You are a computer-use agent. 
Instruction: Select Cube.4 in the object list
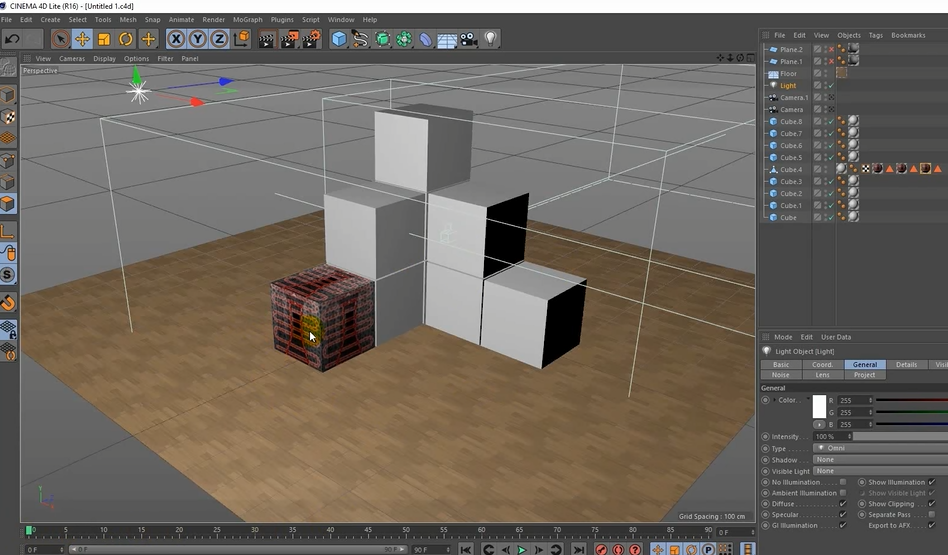[x=790, y=170]
